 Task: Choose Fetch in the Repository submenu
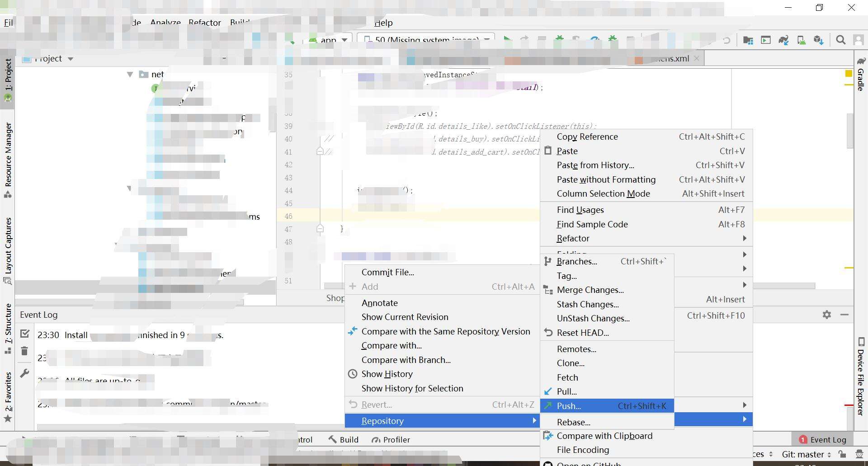pos(607,377)
